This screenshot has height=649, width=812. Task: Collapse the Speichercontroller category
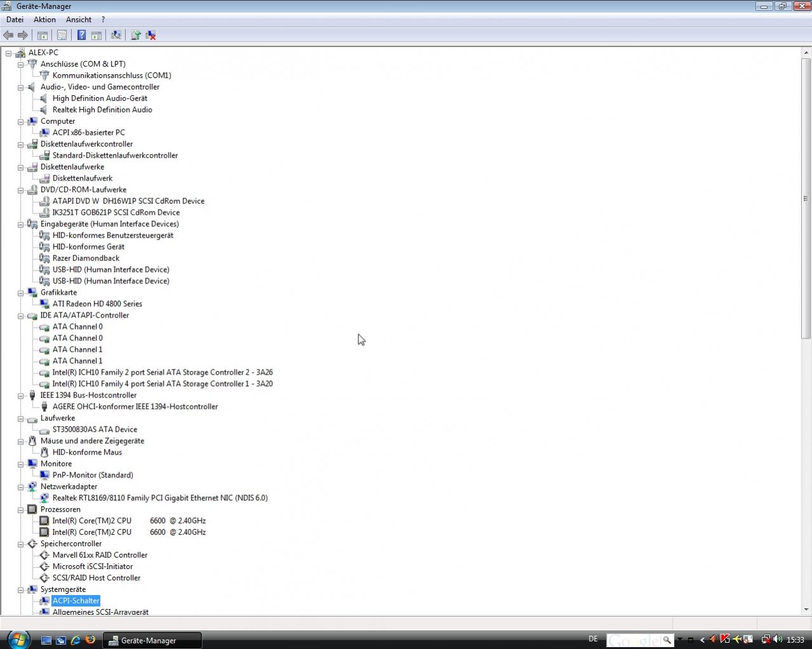tap(20, 544)
